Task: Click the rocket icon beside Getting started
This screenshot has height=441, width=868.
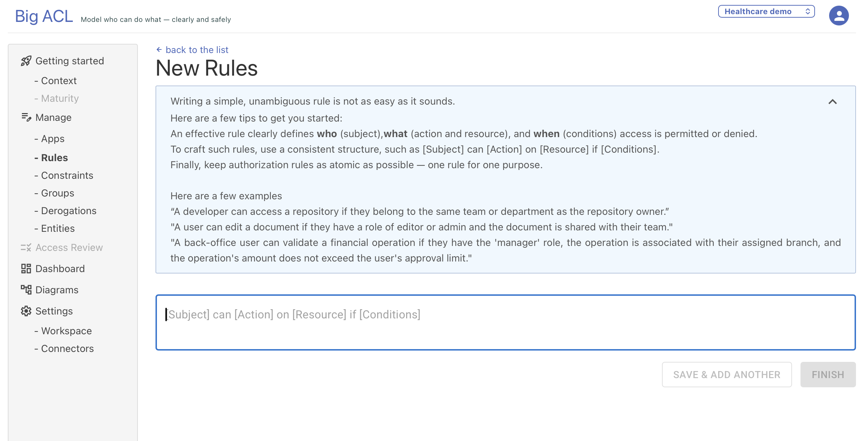Action: pyautogui.click(x=26, y=61)
